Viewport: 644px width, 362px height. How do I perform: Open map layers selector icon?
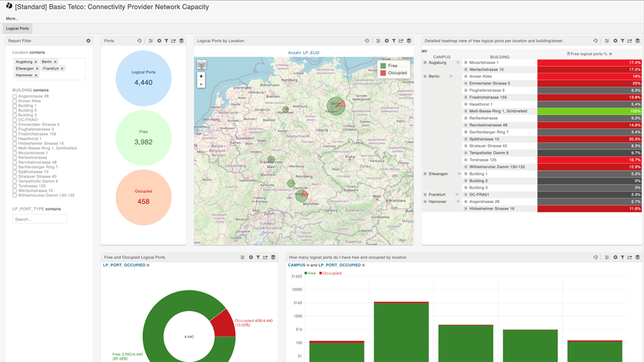[x=202, y=65]
